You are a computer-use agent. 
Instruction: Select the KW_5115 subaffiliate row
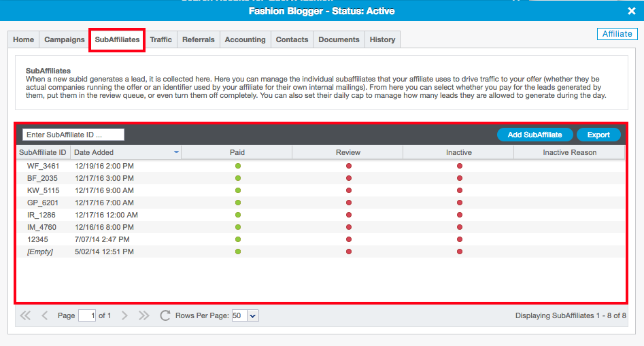point(321,190)
